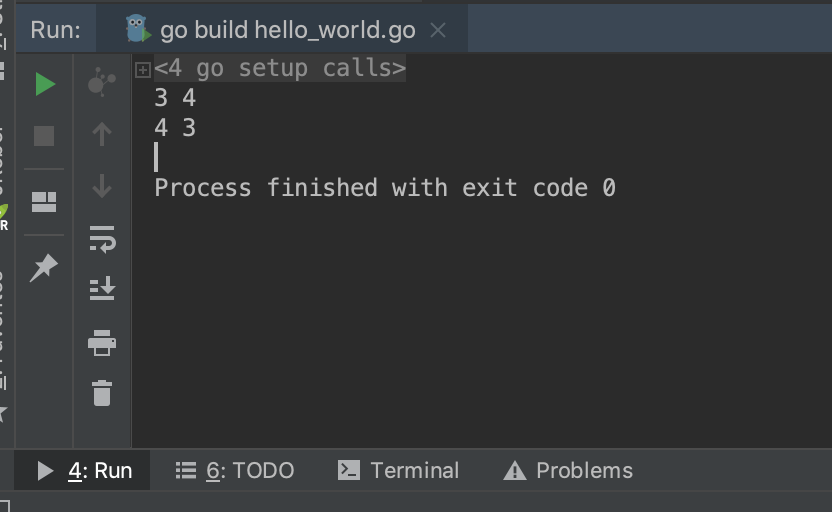Jump down the stack trace arrow
Image resolution: width=832 pixels, height=512 pixels.
coord(101,186)
